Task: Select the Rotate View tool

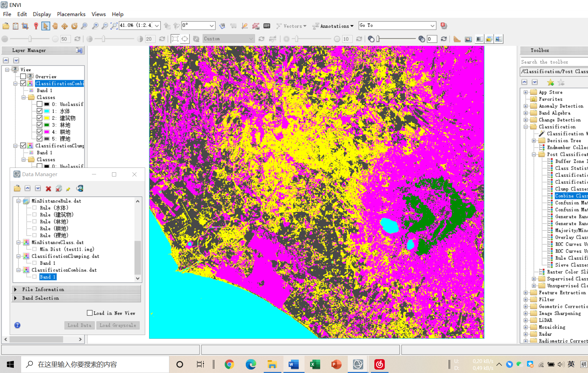Action: click(x=74, y=26)
